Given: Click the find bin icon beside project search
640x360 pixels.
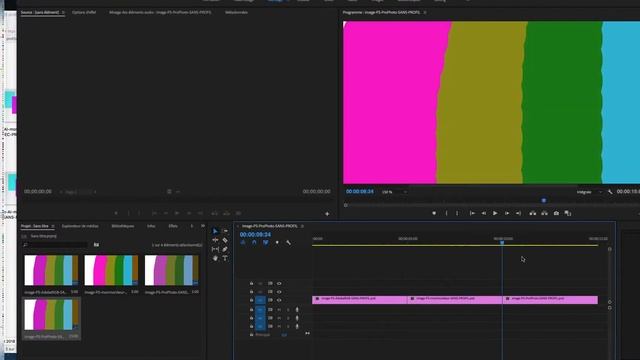Looking at the screenshot, I should [x=96, y=244].
